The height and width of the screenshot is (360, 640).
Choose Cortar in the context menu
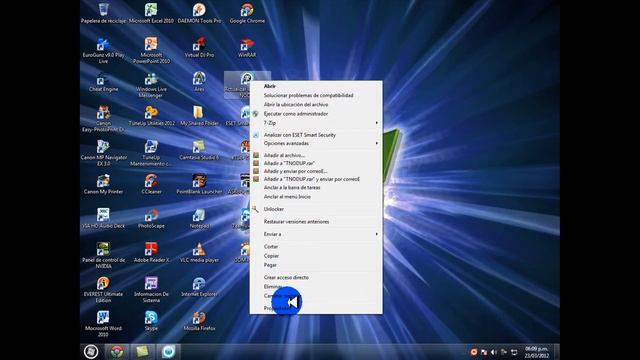pos(316,247)
